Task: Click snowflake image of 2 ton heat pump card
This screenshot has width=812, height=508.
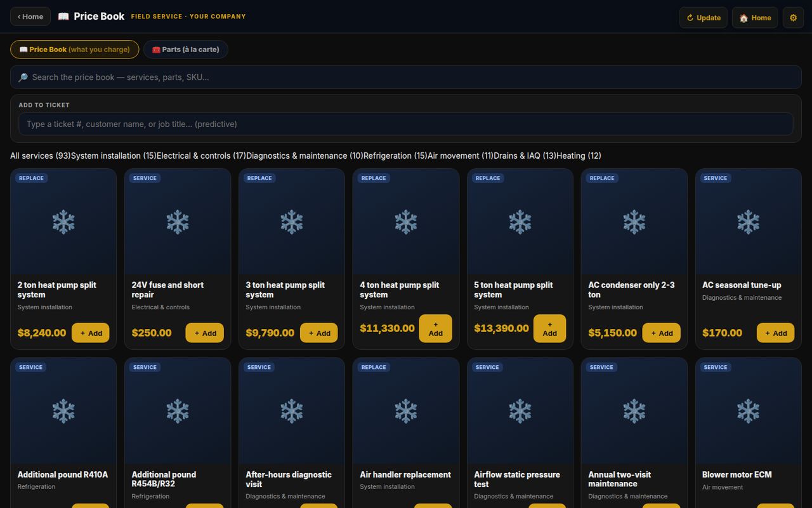Action: tap(63, 222)
